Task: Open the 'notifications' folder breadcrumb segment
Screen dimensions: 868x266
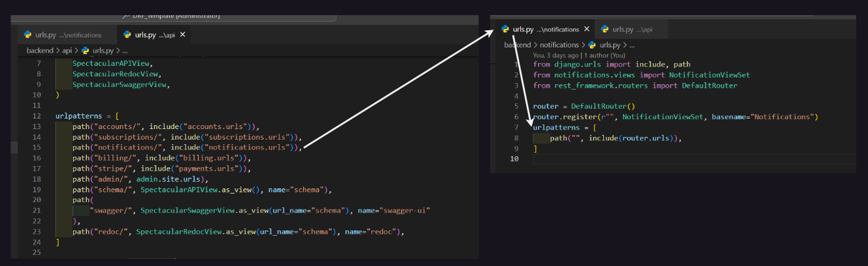Action: 558,45
